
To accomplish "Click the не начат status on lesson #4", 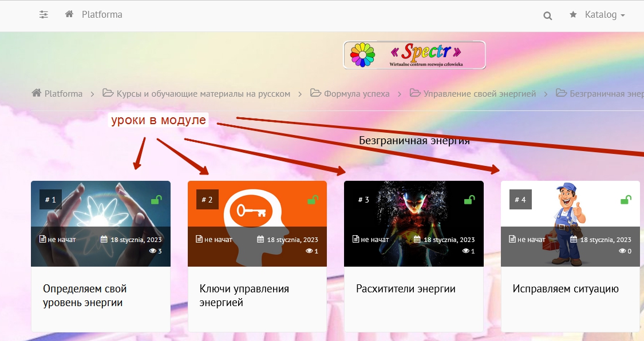I will (527, 239).
